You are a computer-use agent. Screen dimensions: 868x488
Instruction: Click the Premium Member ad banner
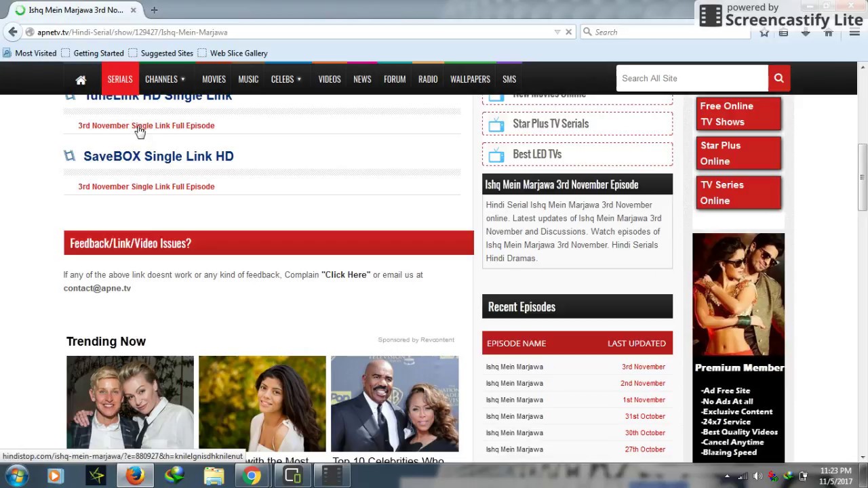[x=738, y=348]
